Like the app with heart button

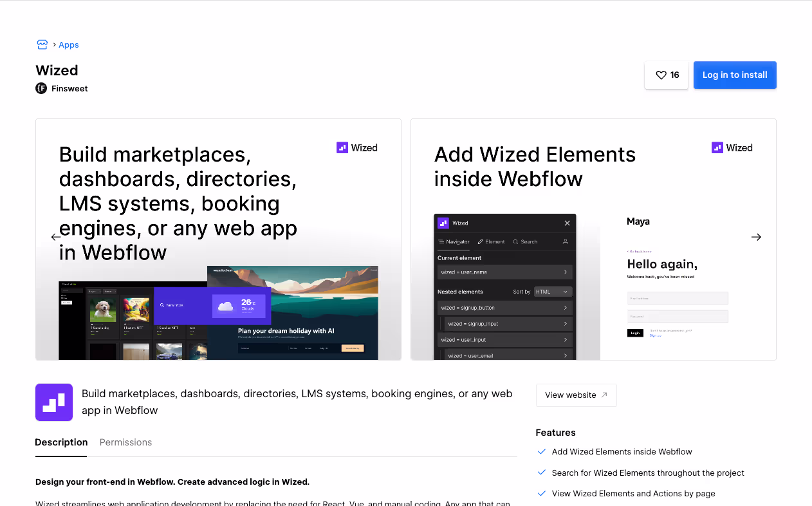pyautogui.click(x=667, y=75)
